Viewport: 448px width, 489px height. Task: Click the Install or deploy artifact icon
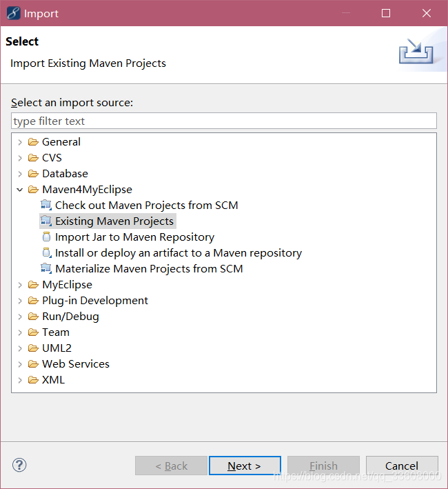point(46,253)
